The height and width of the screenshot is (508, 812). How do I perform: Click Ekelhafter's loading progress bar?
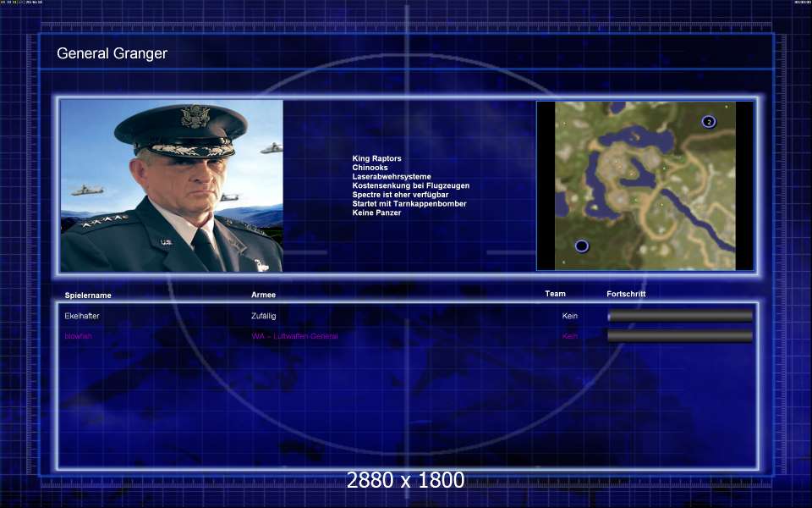[680, 316]
